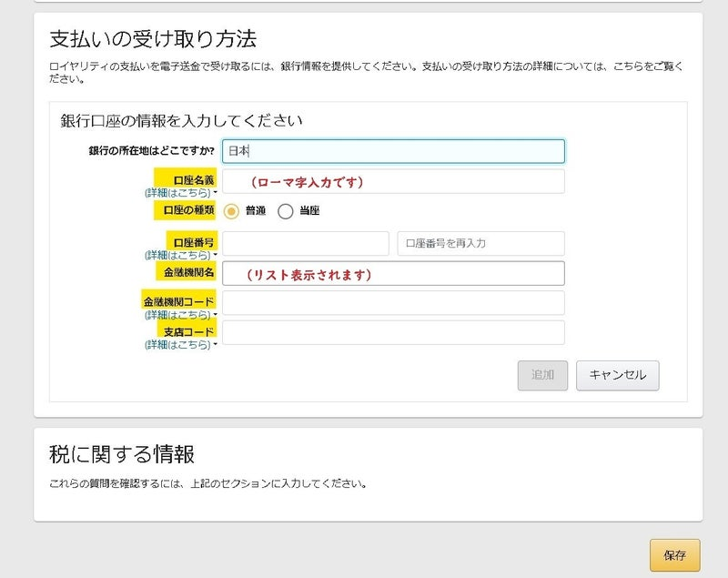728x578 pixels.
Task: Select the 普通 account type radio button
Action: pos(231,211)
